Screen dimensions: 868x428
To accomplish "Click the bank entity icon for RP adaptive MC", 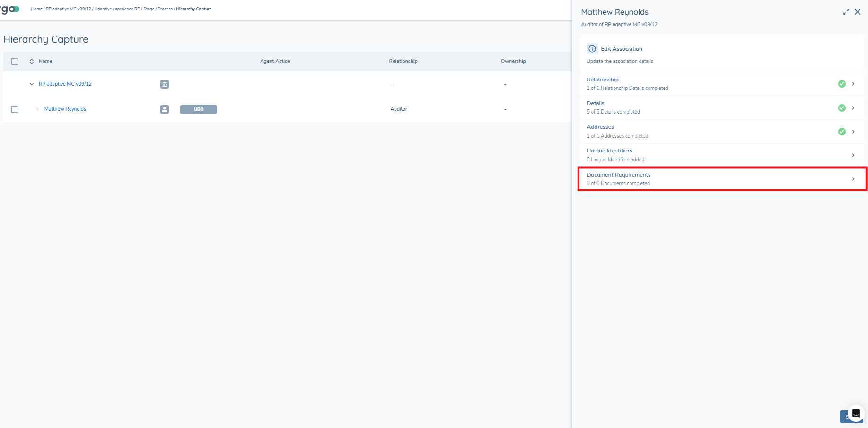I will 164,84.
